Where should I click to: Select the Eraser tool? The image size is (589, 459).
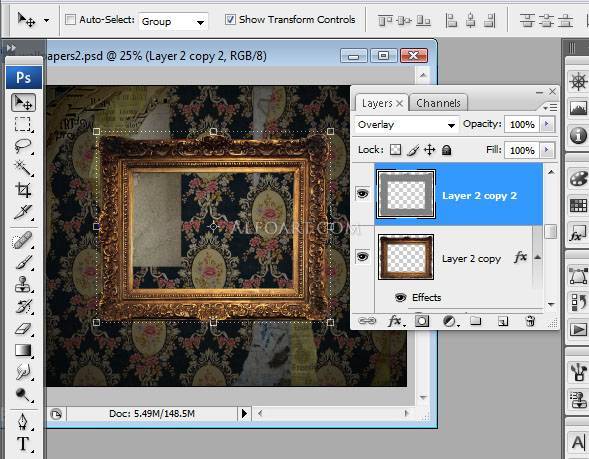click(x=23, y=329)
